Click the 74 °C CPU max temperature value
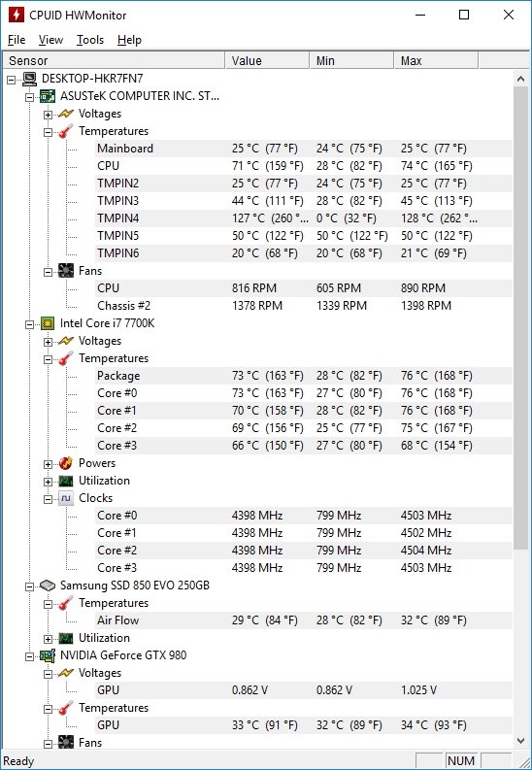This screenshot has height=770, width=532. (x=437, y=166)
